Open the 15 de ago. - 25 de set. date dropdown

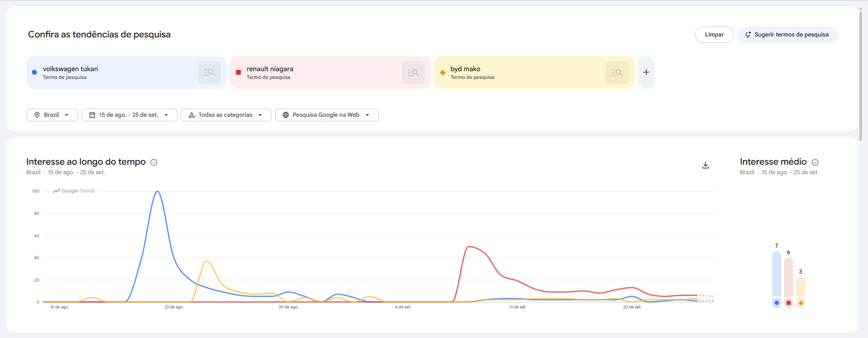(129, 115)
